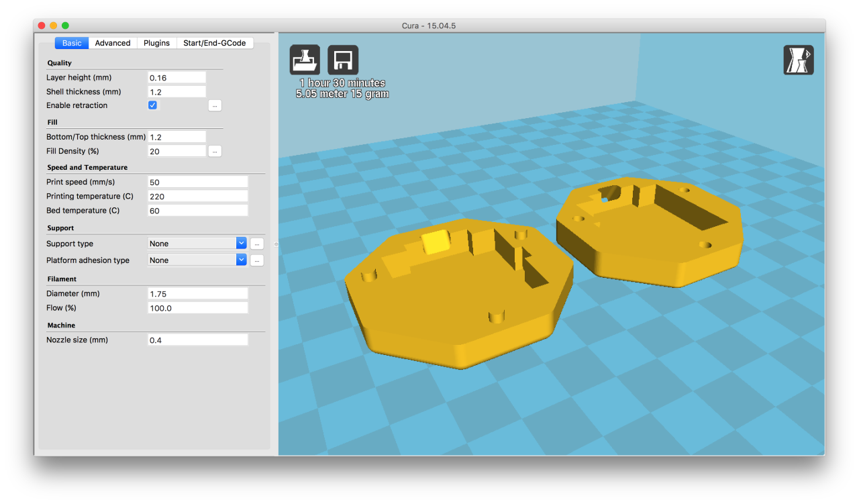The width and height of the screenshot is (859, 504).
Task: Open expert platform adhesion settings
Action: (x=256, y=260)
